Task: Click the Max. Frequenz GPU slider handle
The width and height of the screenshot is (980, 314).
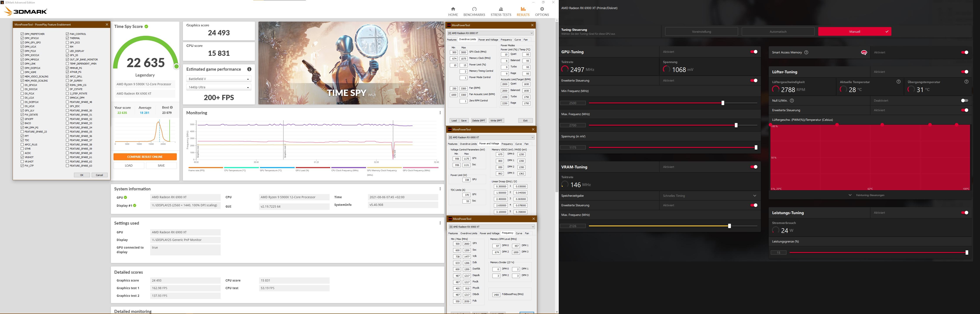Action: (x=736, y=125)
